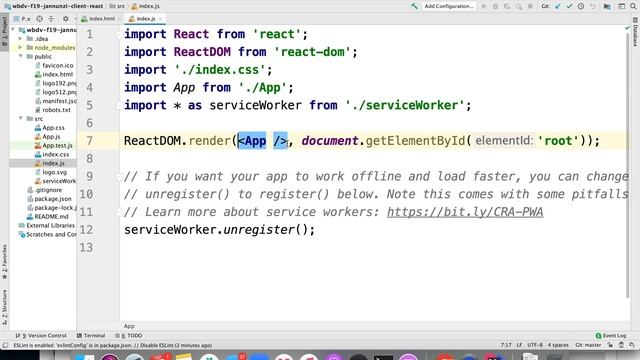This screenshot has width=640, height=360.
Task: Open Git history clock icon
Action: coord(581,6)
